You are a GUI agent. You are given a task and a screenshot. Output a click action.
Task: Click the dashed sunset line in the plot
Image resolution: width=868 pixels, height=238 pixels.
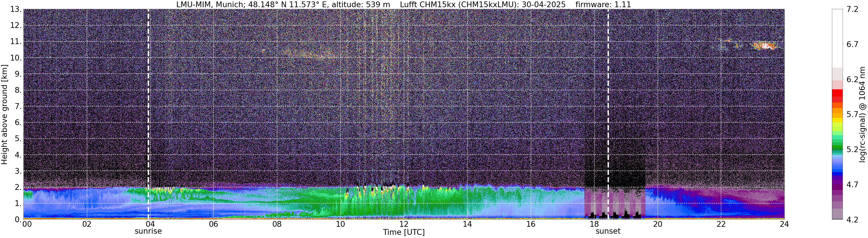(608, 114)
